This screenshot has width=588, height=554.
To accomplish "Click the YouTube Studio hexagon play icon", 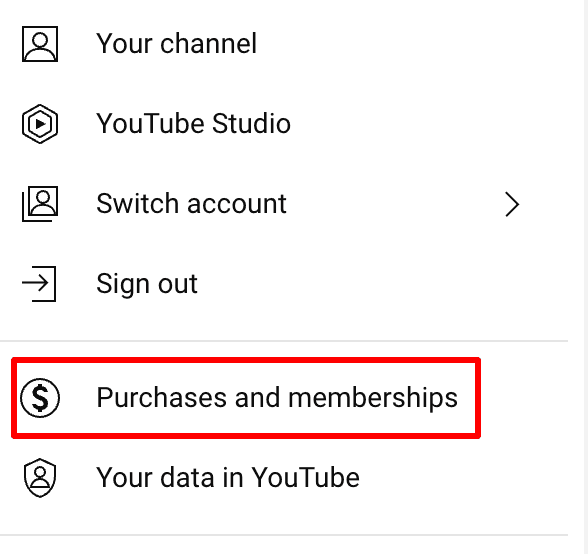I will click(40, 124).
